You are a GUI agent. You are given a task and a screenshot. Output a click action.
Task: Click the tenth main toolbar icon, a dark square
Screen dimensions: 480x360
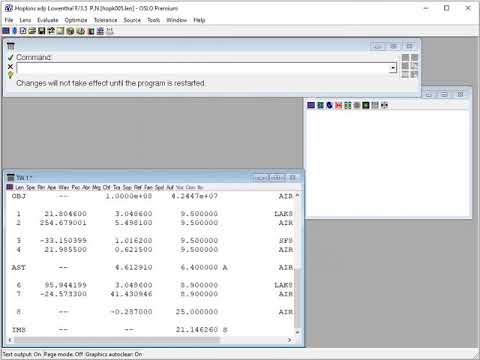pos(91,31)
